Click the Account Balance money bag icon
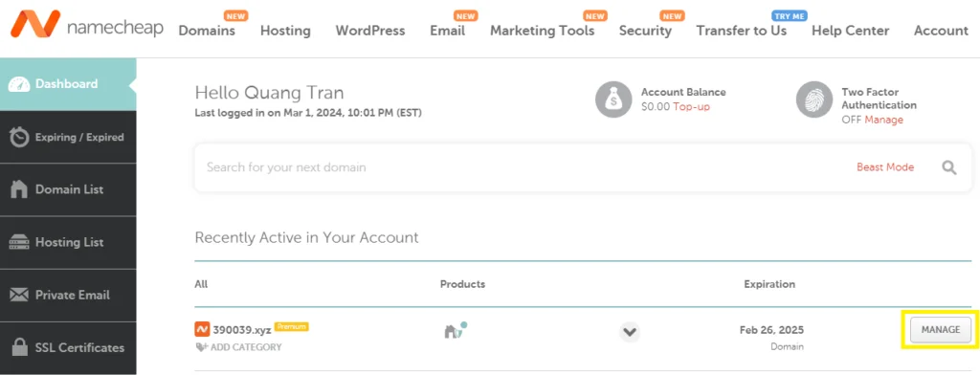Screen dimensions: 980x375 pos(613,99)
